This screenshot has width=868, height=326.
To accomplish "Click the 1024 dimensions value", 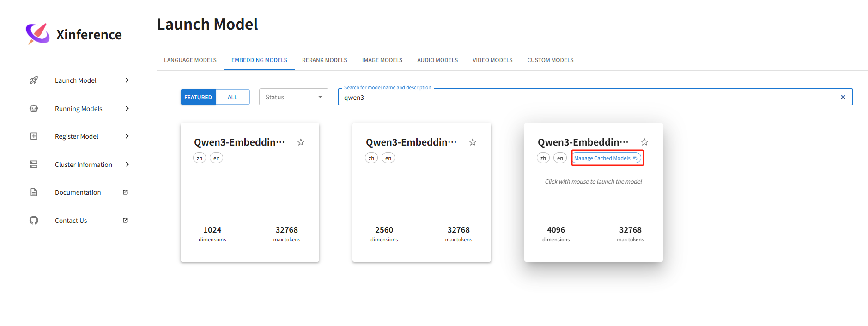I will tap(212, 230).
